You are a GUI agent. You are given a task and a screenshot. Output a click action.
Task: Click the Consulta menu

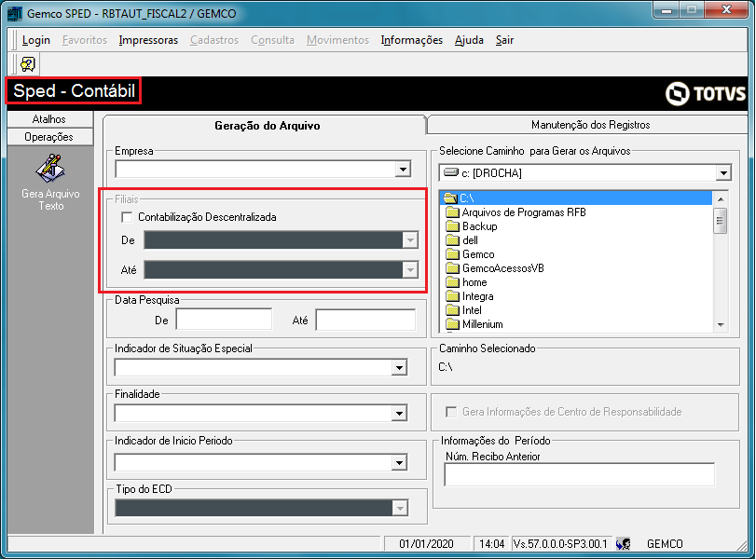click(x=272, y=40)
